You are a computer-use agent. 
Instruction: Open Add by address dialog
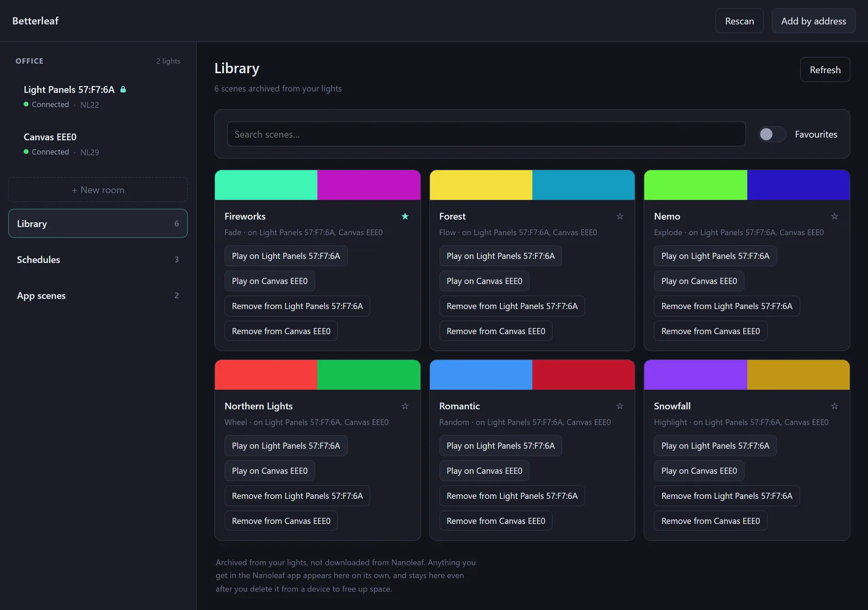(x=813, y=21)
